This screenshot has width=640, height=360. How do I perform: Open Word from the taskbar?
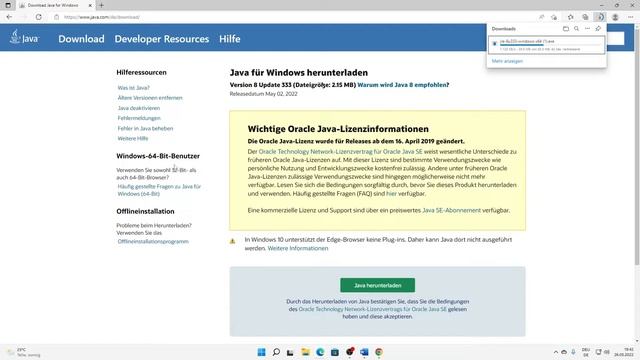click(364, 352)
